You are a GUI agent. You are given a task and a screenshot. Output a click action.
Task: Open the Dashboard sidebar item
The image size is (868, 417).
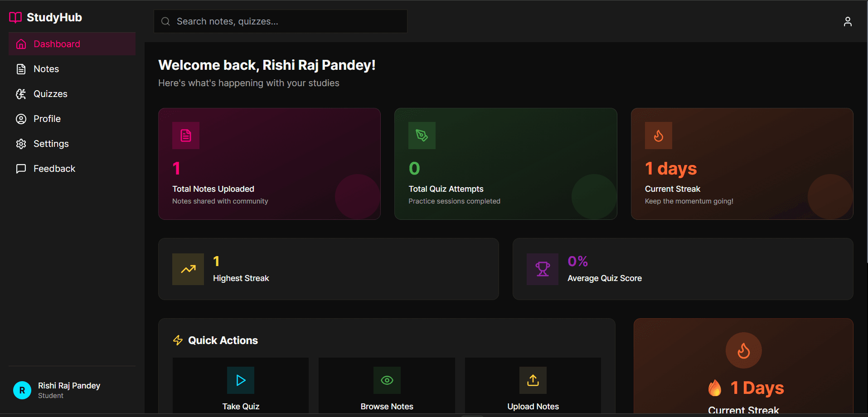point(72,44)
